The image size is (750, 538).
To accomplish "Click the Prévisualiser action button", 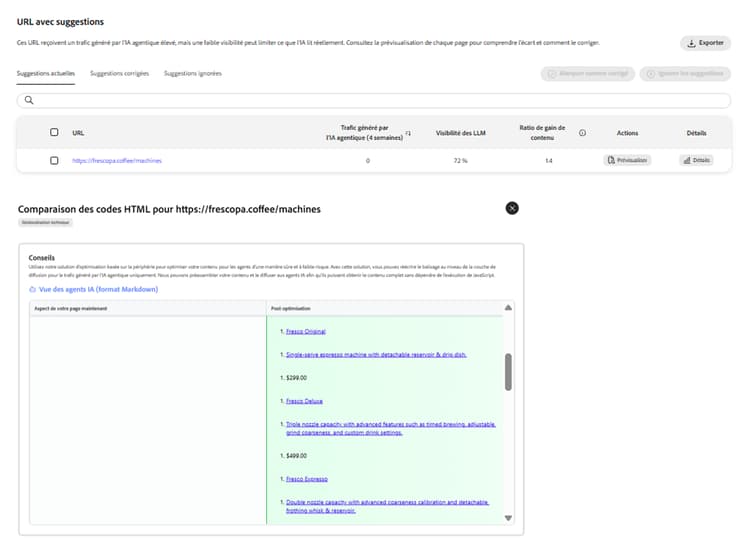I will [x=627, y=160].
